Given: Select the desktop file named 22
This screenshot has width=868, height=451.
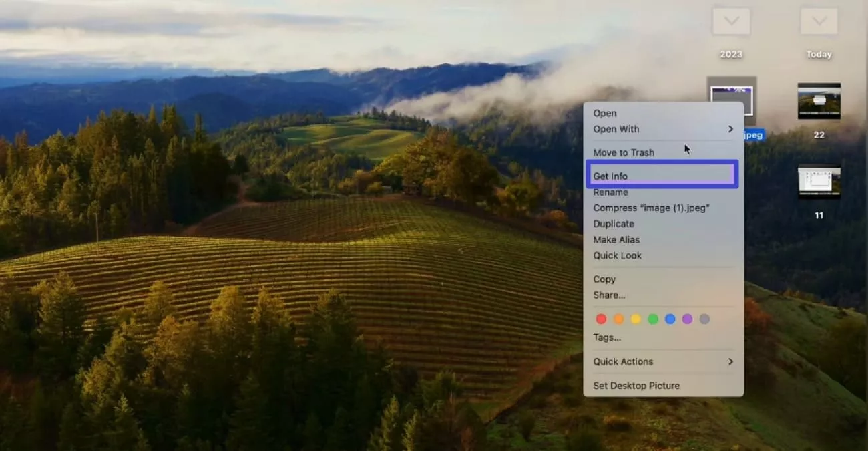Looking at the screenshot, I should [x=819, y=102].
